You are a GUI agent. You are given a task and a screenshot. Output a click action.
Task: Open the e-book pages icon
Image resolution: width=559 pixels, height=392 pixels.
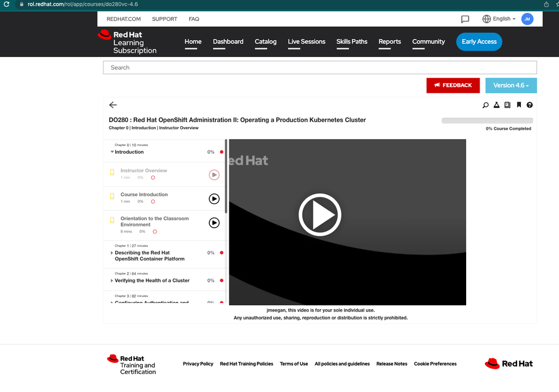508,105
